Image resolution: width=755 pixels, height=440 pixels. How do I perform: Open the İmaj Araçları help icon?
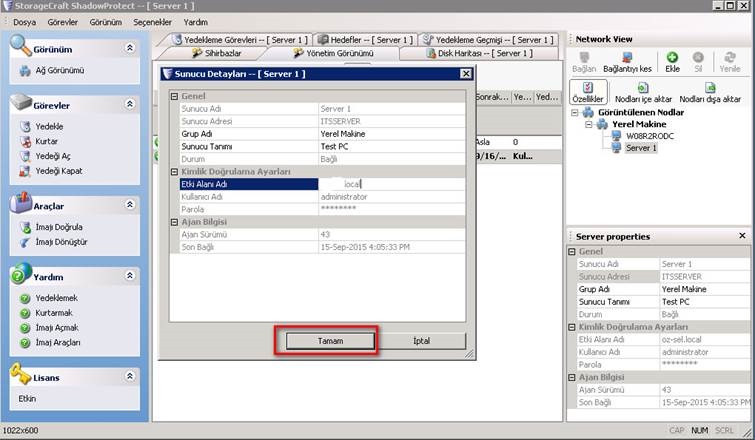(25, 343)
